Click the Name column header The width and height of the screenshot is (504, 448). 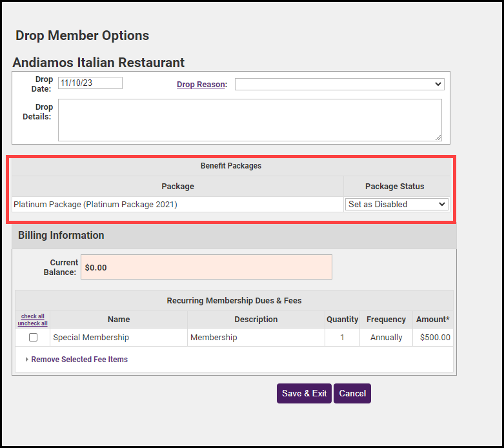point(119,320)
